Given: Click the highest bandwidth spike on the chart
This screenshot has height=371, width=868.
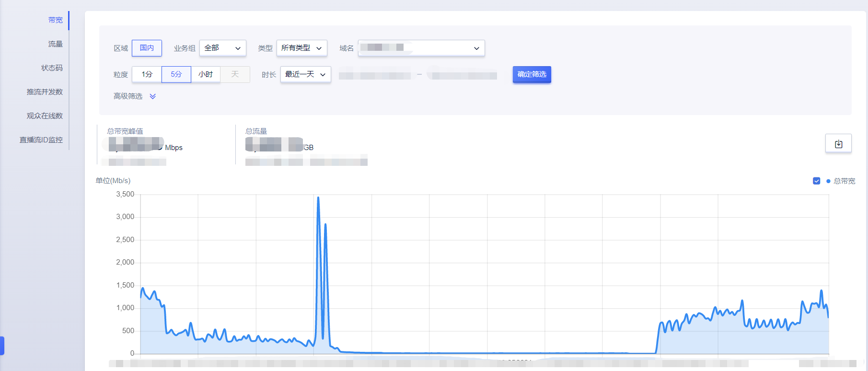Looking at the screenshot, I should tap(318, 198).
